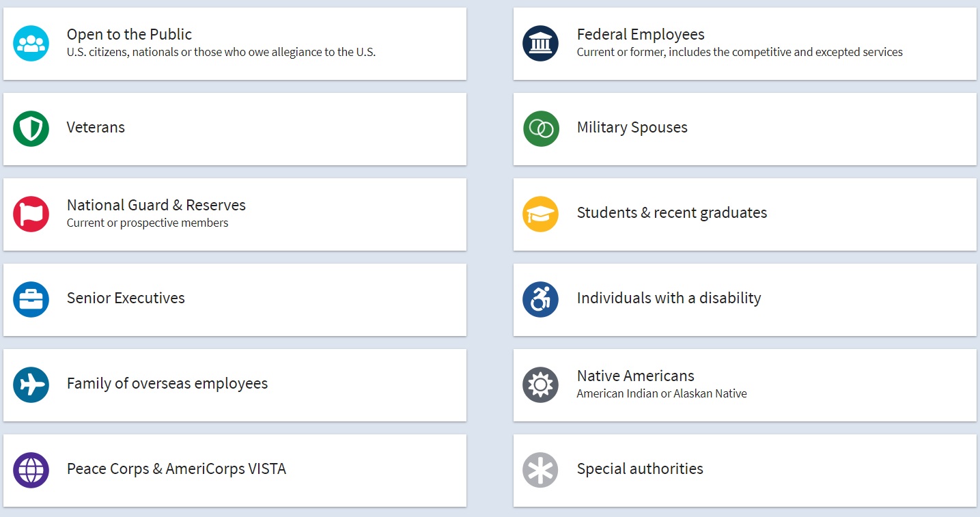Viewport: 980px width, 517px height.
Task: Click the purple Peace Corps globe icon
Action: (x=31, y=470)
